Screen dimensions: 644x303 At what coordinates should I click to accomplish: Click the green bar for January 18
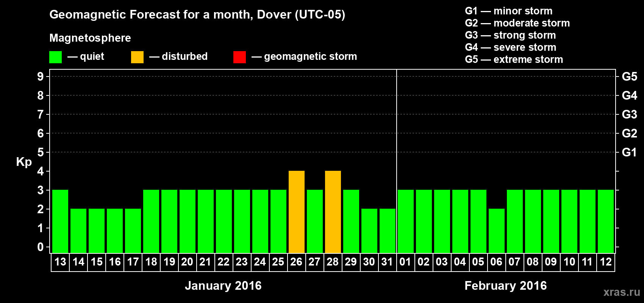tap(151, 222)
